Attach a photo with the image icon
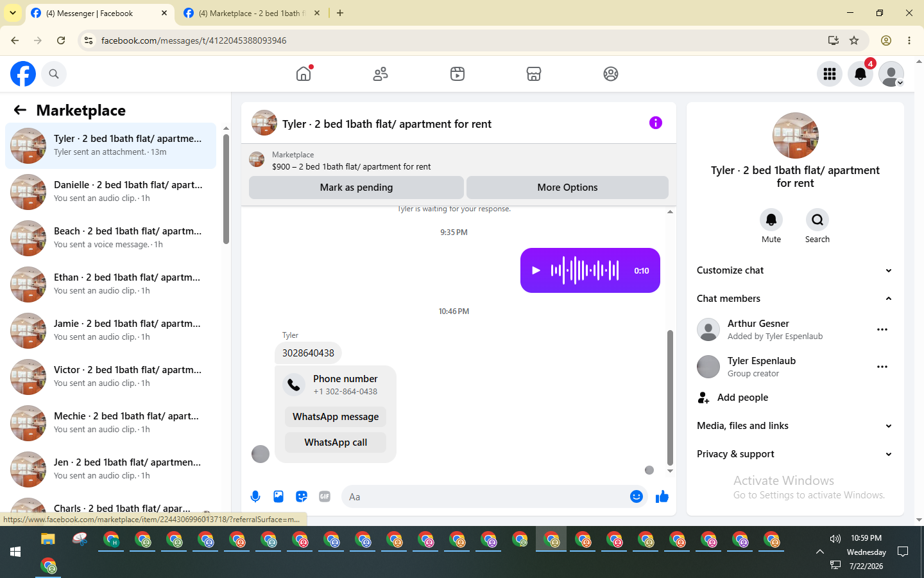924x578 pixels. point(278,496)
